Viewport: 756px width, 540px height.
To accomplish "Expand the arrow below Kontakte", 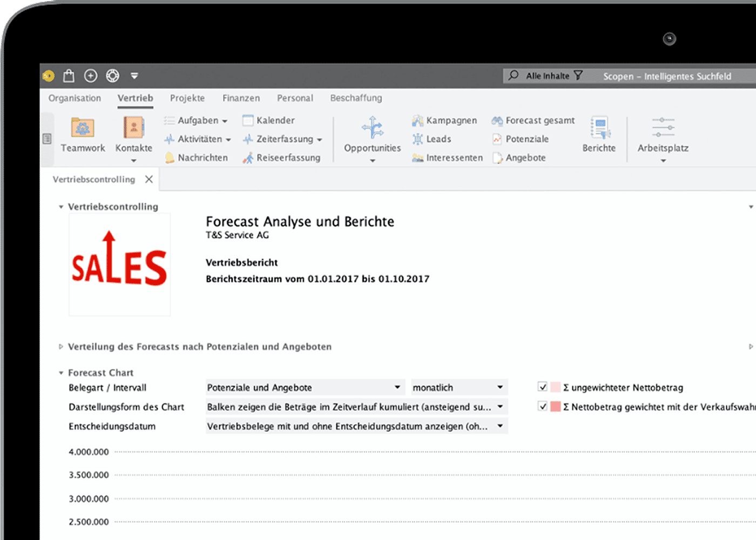I will (133, 160).
